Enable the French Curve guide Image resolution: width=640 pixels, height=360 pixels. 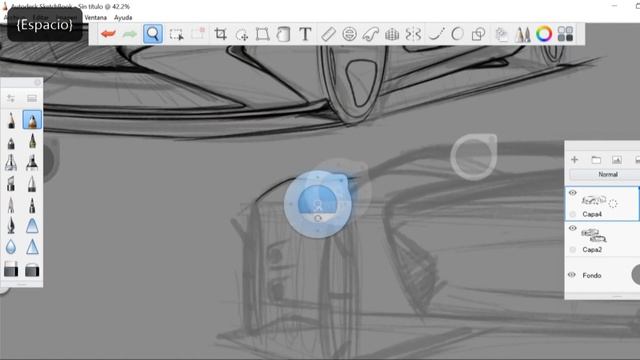point(371,34)
